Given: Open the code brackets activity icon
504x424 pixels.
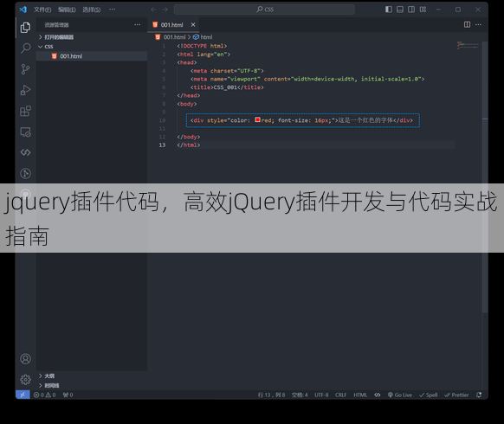Looking at the screenshot, I should pyautogui.click(x=25, y=152).
